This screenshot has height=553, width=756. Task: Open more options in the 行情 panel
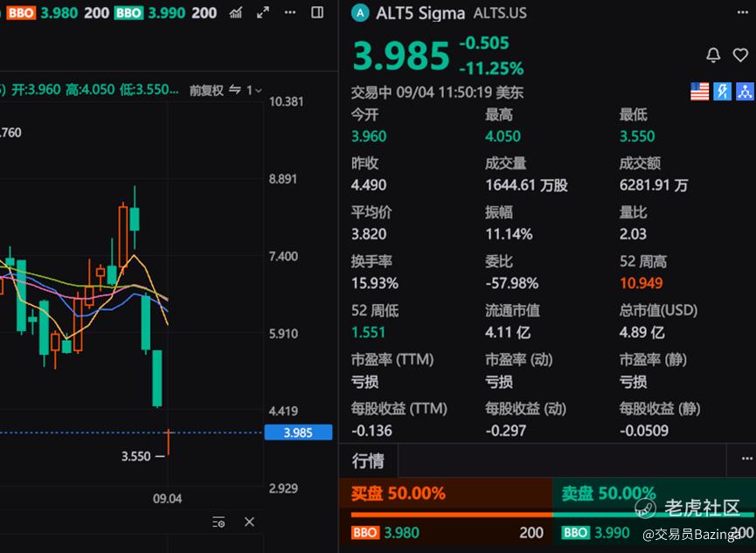747,459
